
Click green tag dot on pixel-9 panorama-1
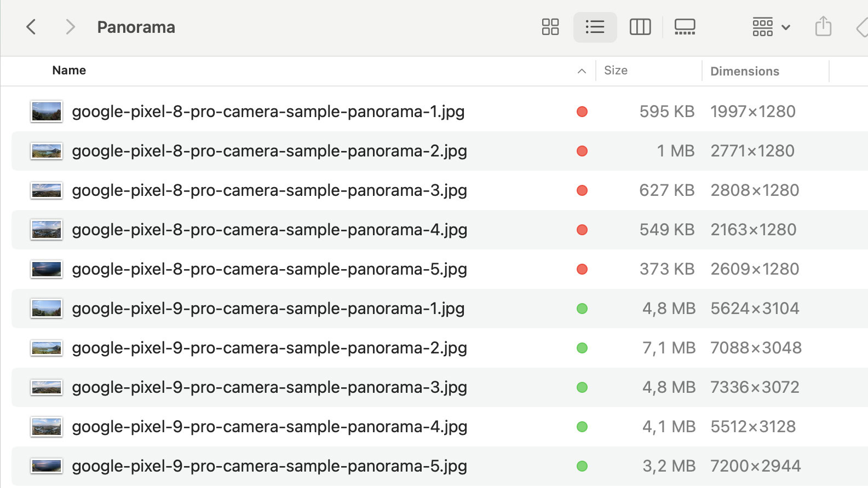pos(582,309)
